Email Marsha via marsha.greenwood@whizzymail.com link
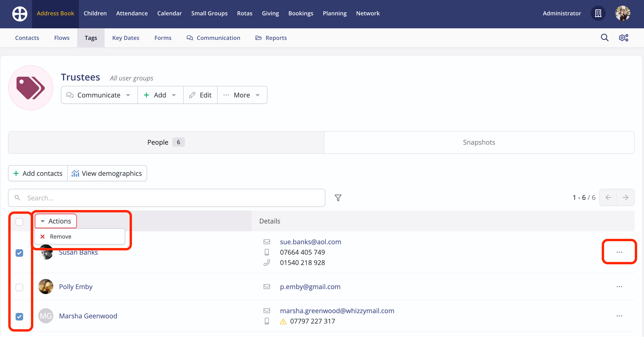This screenshot has height=337, width=644. point(337,311)
